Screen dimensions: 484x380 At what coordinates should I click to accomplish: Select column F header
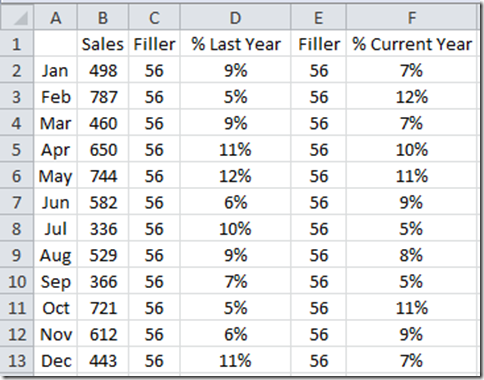click(x=412, y=18)
